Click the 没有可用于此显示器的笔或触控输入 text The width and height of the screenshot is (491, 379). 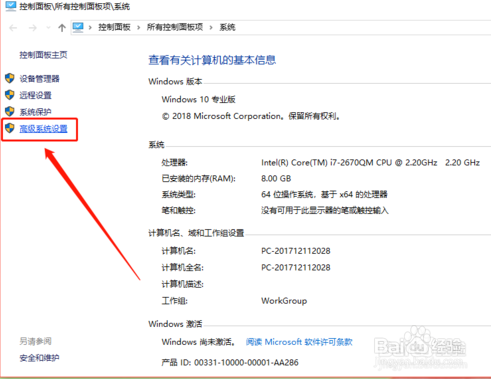click(x=325, y=210)
